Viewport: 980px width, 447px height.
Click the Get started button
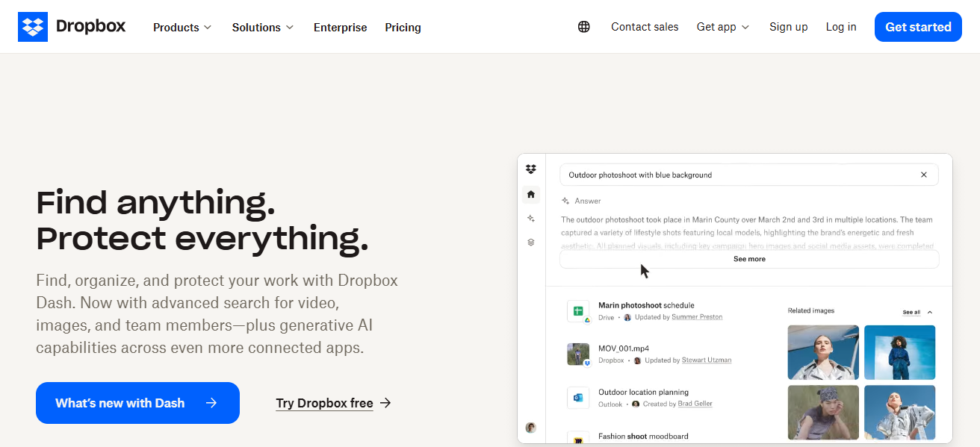(918, 27)
